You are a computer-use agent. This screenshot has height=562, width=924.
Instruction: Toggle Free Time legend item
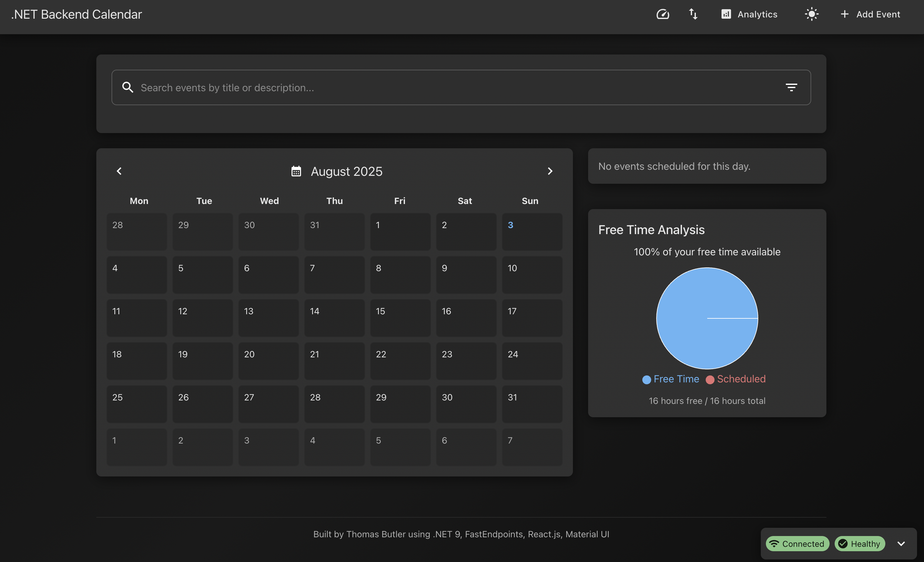(x=671, y=379)
